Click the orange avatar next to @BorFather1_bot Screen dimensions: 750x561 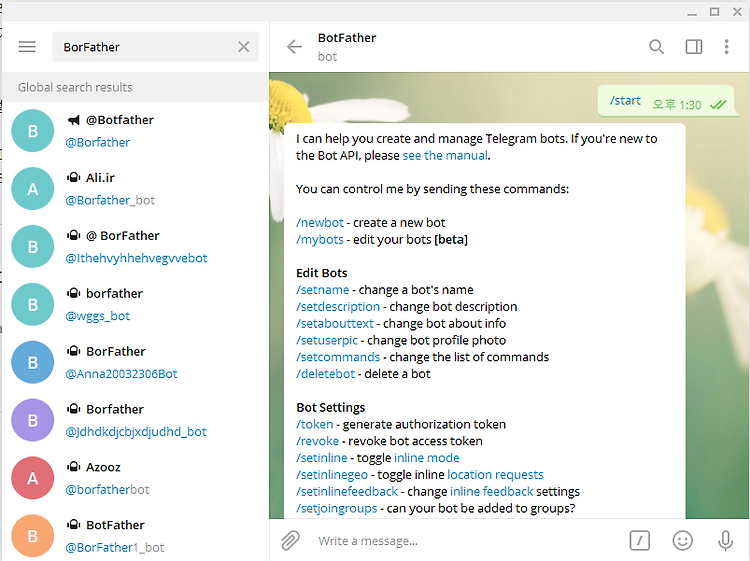(x=33, y=536)
